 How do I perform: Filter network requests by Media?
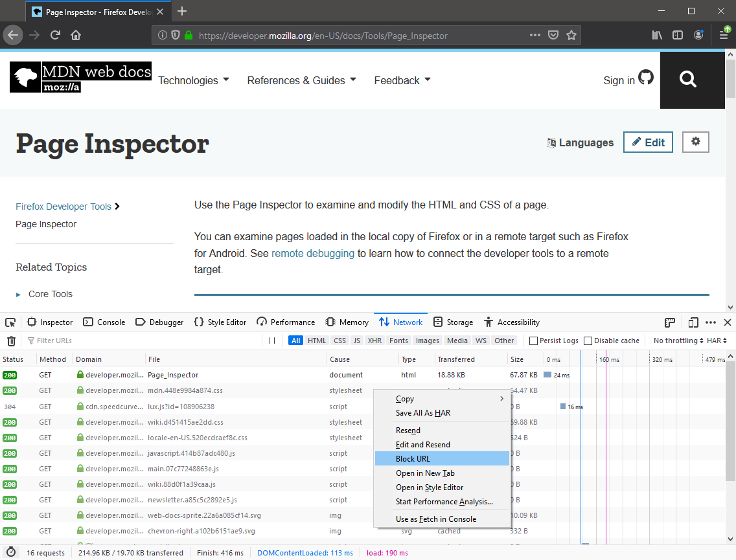(x=457, y=341)
